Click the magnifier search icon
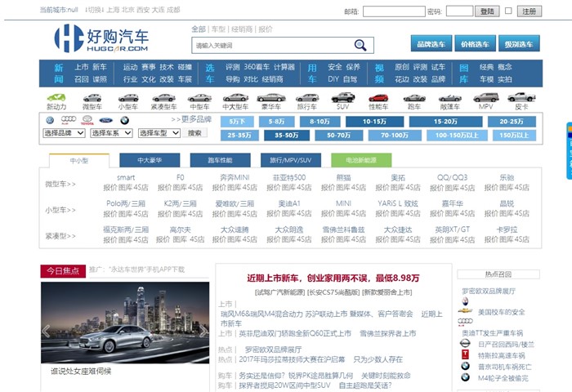Viewport: 572px width, 392px height. pyautogui.click(x=360, y=45)
